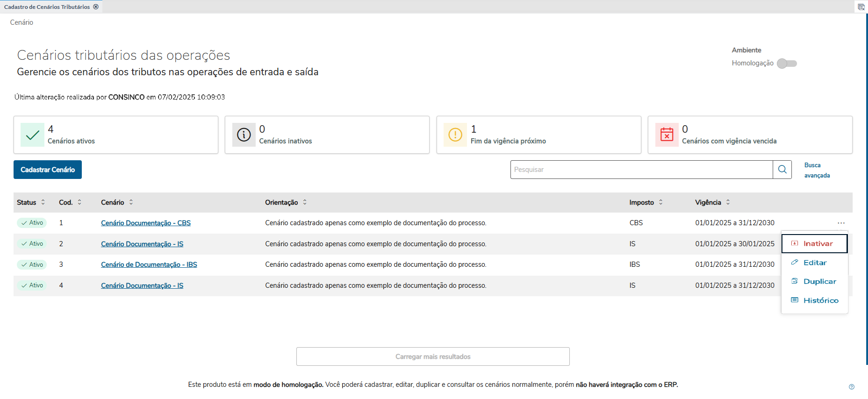Image resolution: width=868 pixels, height=399 pixels.
Task: Click the green checkmark Cenários ativos icon
Action: coord(32,135)
